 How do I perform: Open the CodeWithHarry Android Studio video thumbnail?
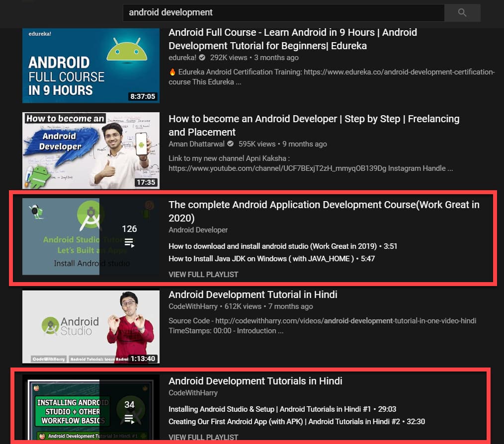coord(91,327)
